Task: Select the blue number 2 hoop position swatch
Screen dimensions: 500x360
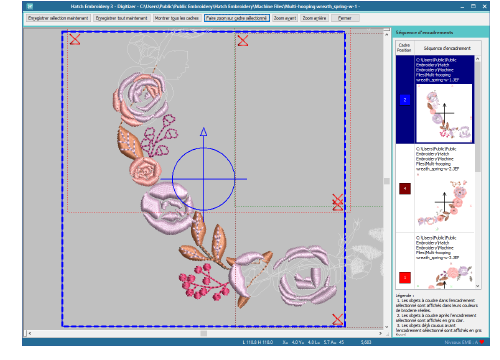Action: point(405,100)
